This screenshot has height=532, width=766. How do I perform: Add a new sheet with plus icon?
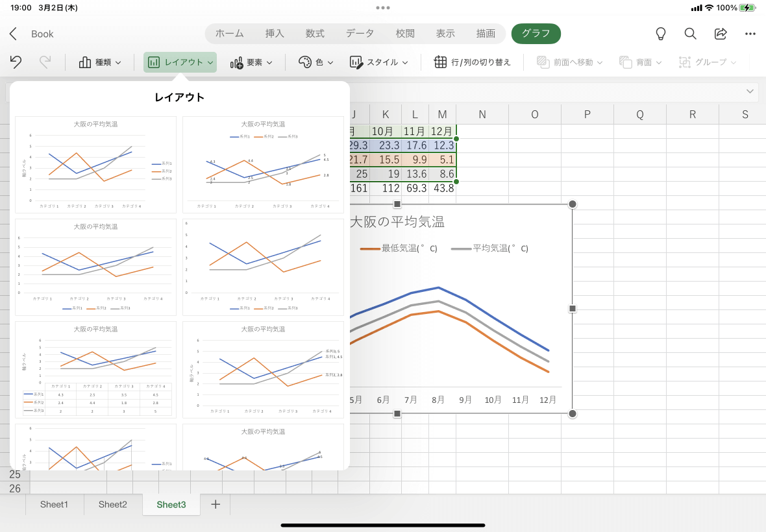pyautogui.click(x=216, y=504)
